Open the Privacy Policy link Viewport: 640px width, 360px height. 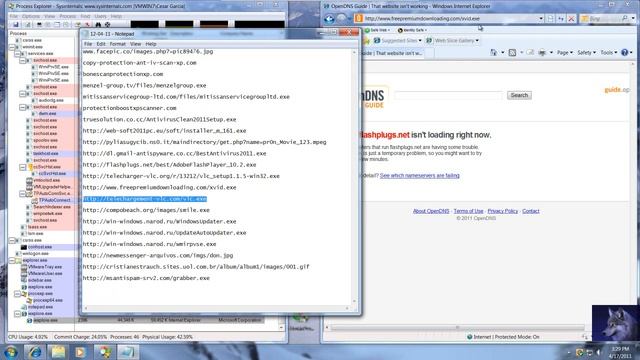pyautogui.click(x=502, y=211)
